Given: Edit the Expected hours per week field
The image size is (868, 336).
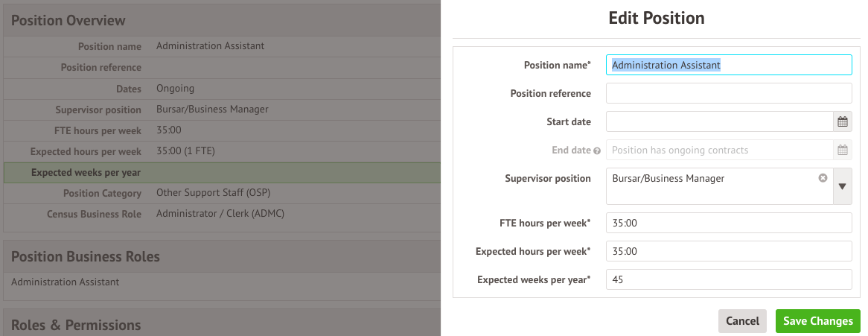Looking at the screenshot, I should tap(728, 251).
